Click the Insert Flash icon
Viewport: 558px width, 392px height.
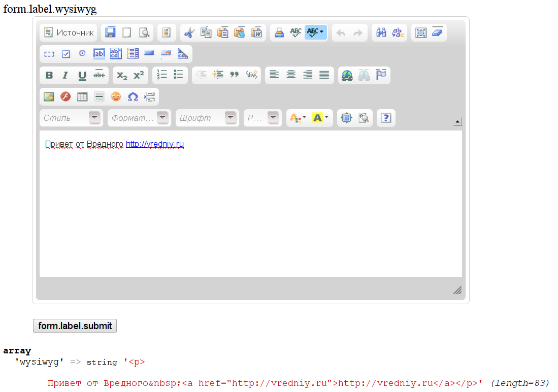point(65,96)
